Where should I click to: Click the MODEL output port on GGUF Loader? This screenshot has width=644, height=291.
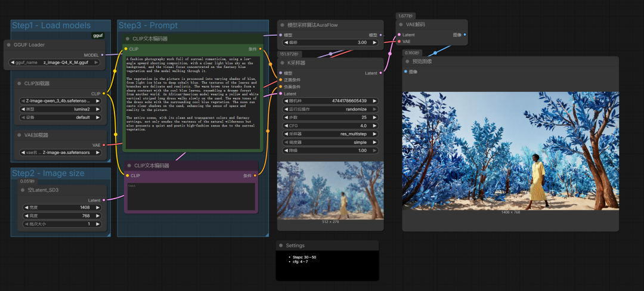click(103, 55)
